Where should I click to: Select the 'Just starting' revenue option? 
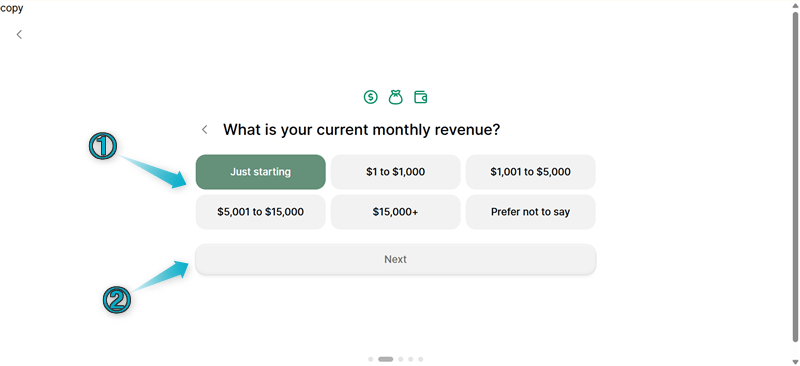pyautogui.click(x=260, y=172)
